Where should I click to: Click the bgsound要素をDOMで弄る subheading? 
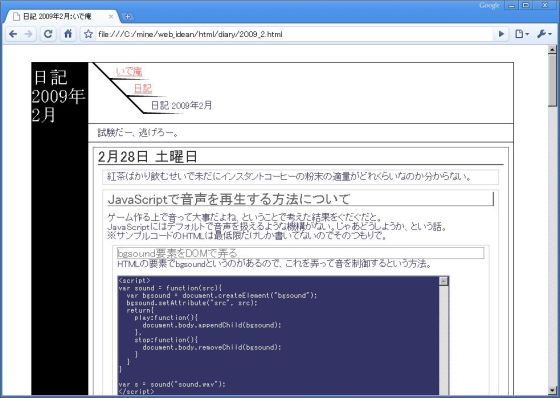(x=177, y=253)
